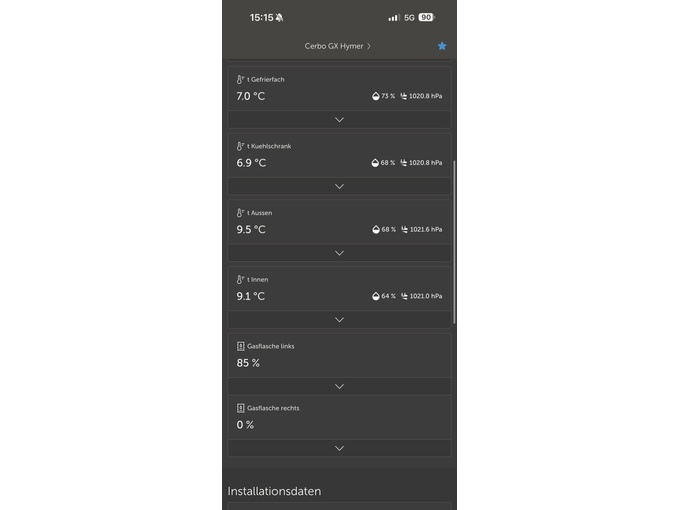Open Cerbo GX Hymer installation title
The height and width of the screenshot is (510, 680).
click(x=337, y=46)
